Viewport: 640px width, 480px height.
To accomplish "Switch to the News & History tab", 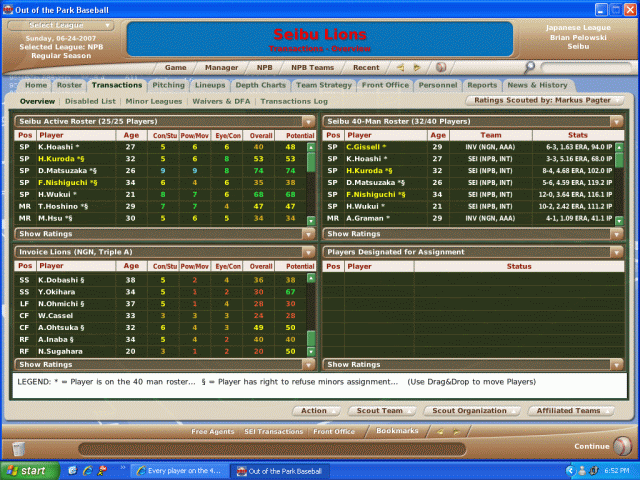I will tap(538, 85).
